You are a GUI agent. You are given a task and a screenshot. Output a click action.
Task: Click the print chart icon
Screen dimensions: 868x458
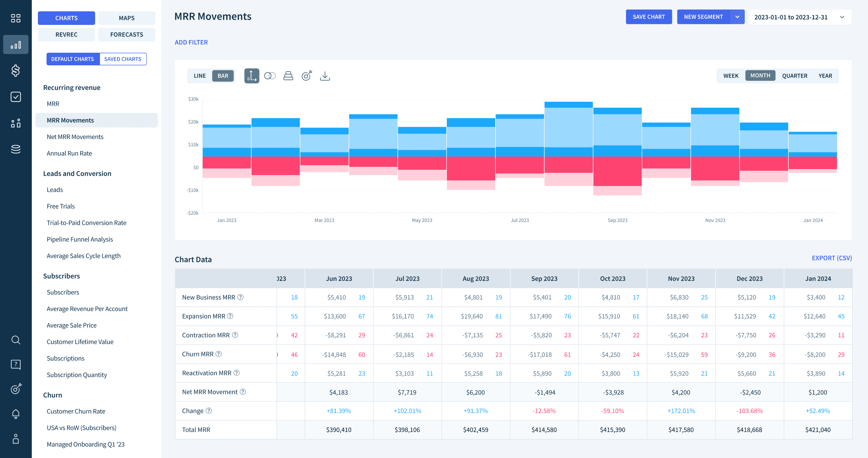(x=288, y=76)
